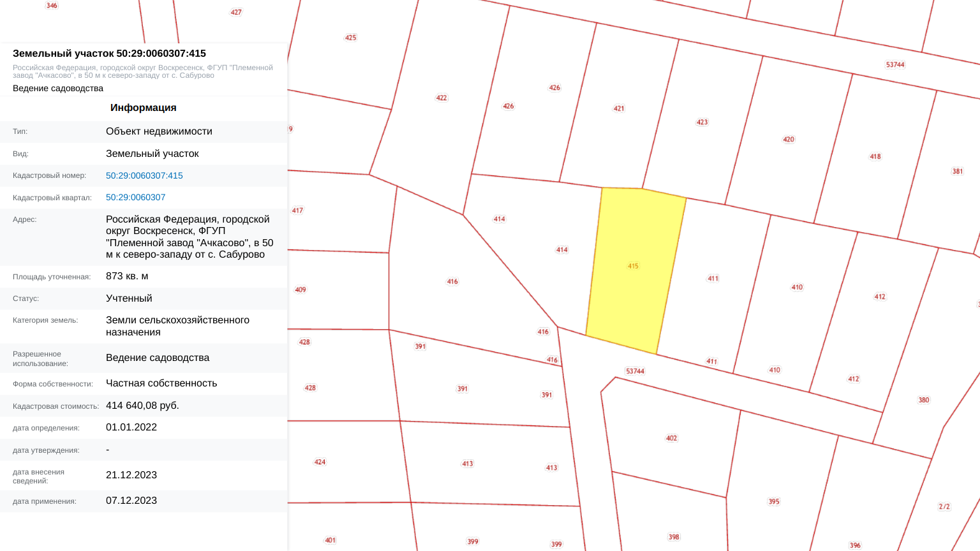This screenshot has height=551, width=980.
Task: Pick parcel 381 on the map
Action: (957, 171)
